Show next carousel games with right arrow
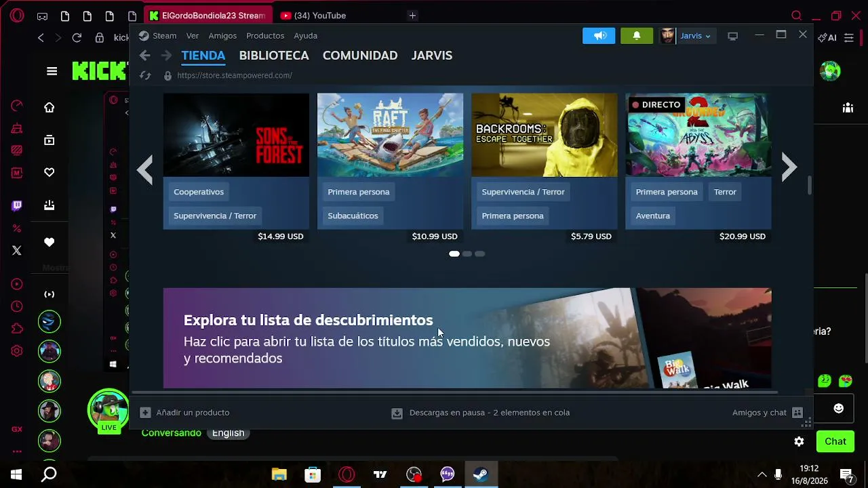The image size is (868, 488). [789, 167]
